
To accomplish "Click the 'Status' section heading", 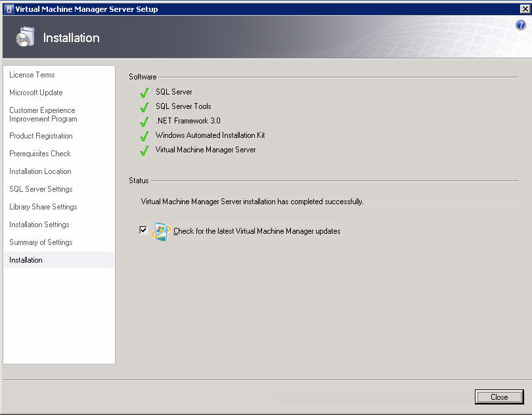I will click(139, 181).
